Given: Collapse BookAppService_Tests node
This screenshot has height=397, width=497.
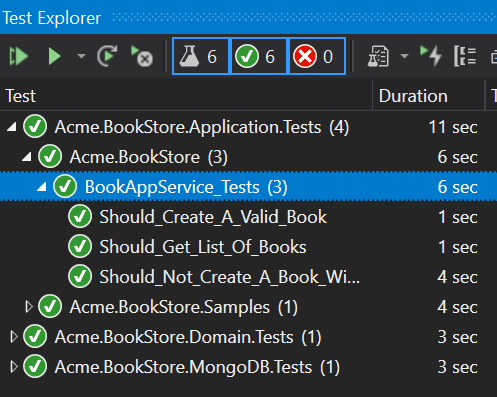Looking at the screenshot, I should 42,187.
